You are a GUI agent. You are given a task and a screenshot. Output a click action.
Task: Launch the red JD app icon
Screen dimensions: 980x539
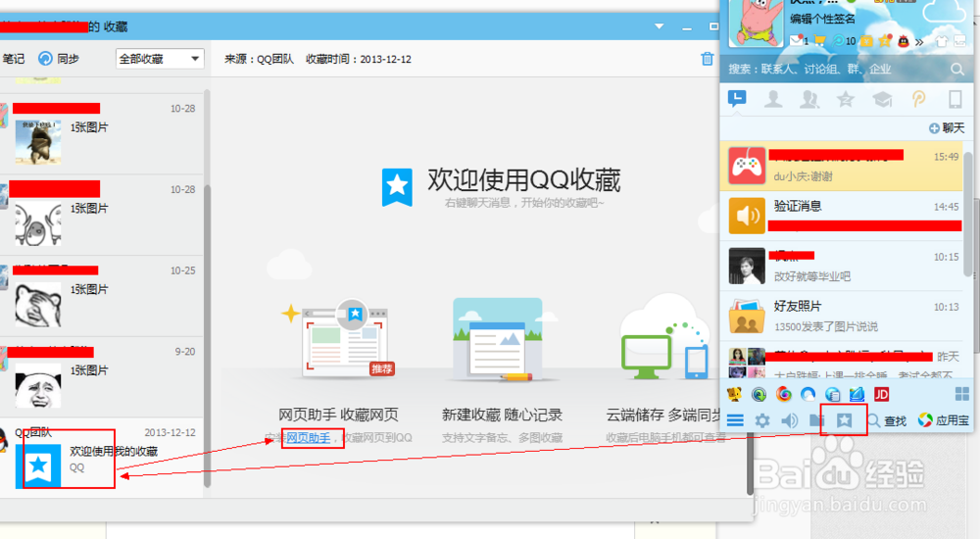click(881, 395)
